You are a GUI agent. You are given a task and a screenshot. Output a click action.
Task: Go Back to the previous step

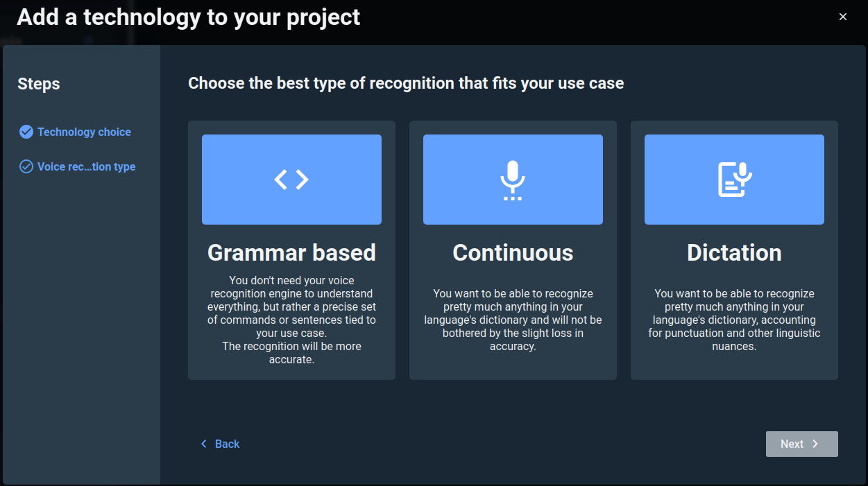(x=227, y=444)
